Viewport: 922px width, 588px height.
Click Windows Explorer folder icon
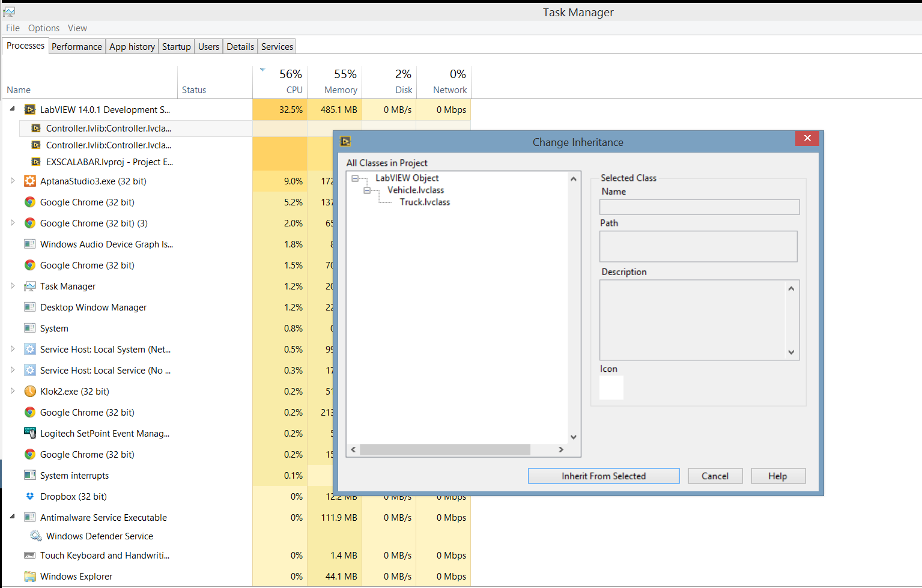click(x=29, y=577)
